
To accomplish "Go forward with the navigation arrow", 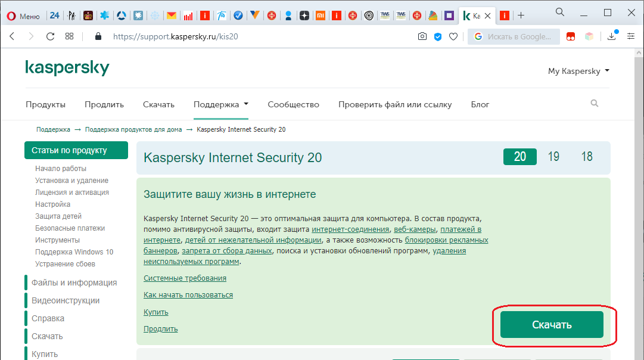I will click(31, 36).
